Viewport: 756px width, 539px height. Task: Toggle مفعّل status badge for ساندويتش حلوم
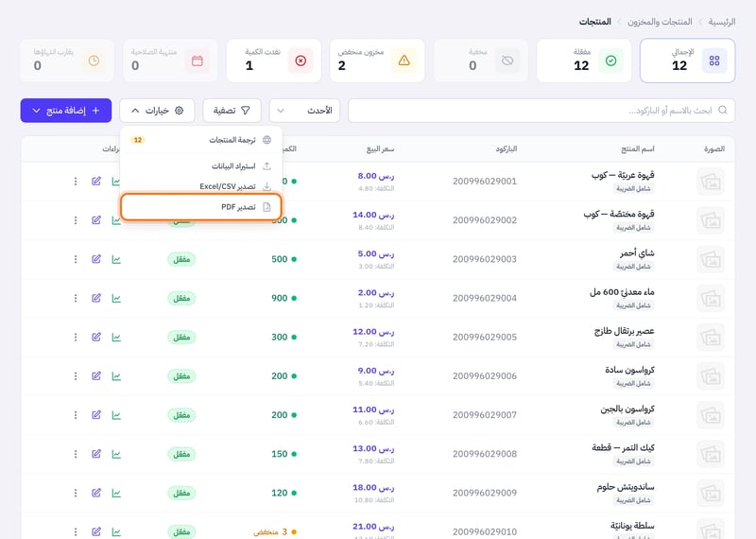181,493
